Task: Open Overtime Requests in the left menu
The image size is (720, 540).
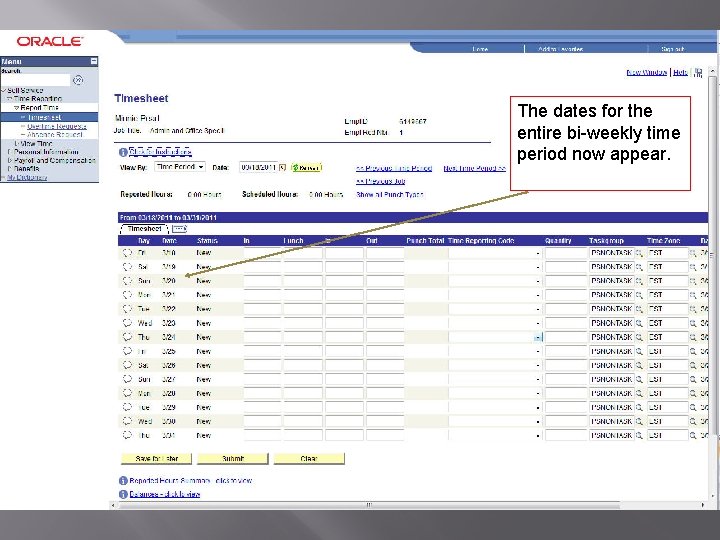Action: [56, 126]
